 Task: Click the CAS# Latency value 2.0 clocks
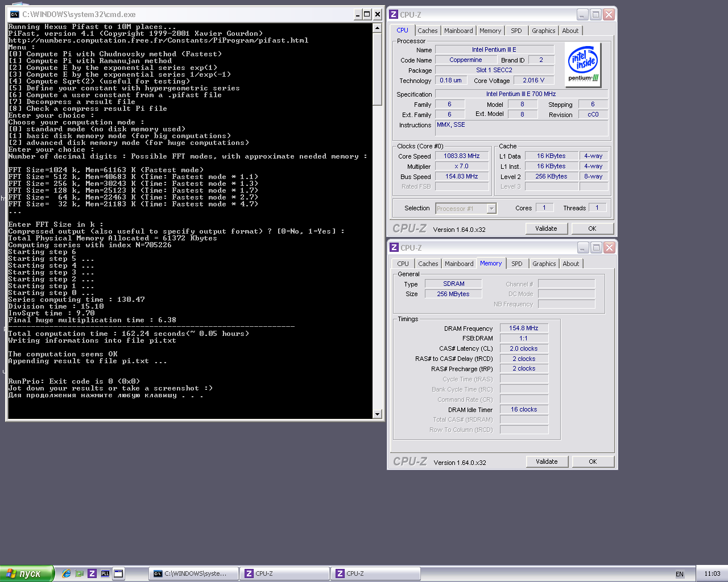(524, 348)
